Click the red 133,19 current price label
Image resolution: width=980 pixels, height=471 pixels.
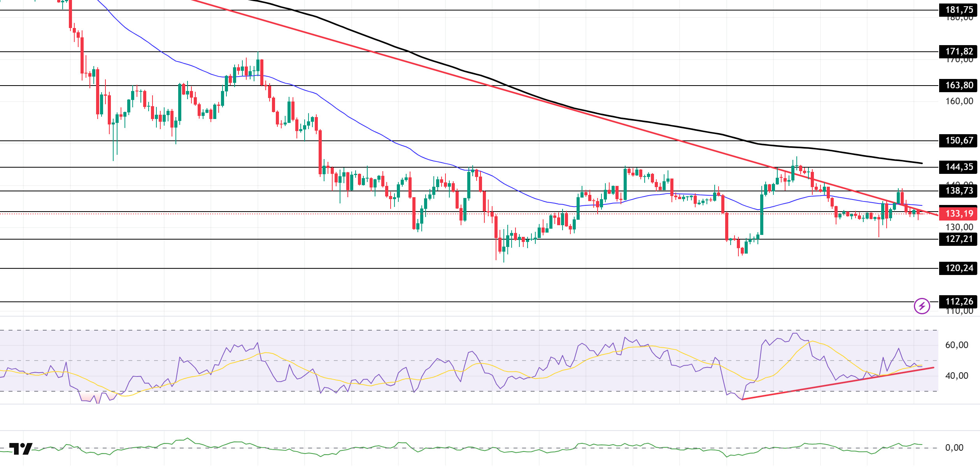click(x=959, y=214)
